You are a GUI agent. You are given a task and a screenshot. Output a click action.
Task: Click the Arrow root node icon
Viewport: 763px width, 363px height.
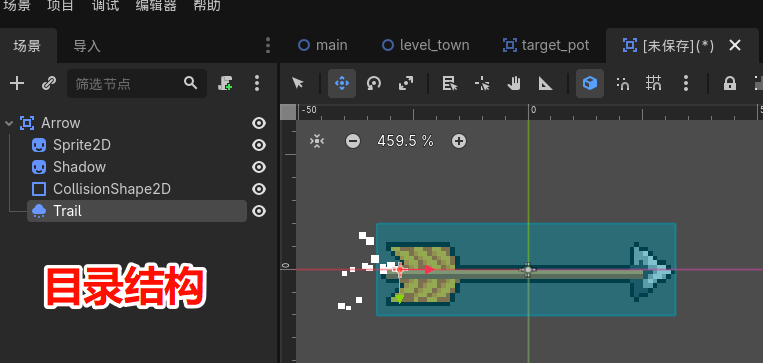[x=26, y=123]
